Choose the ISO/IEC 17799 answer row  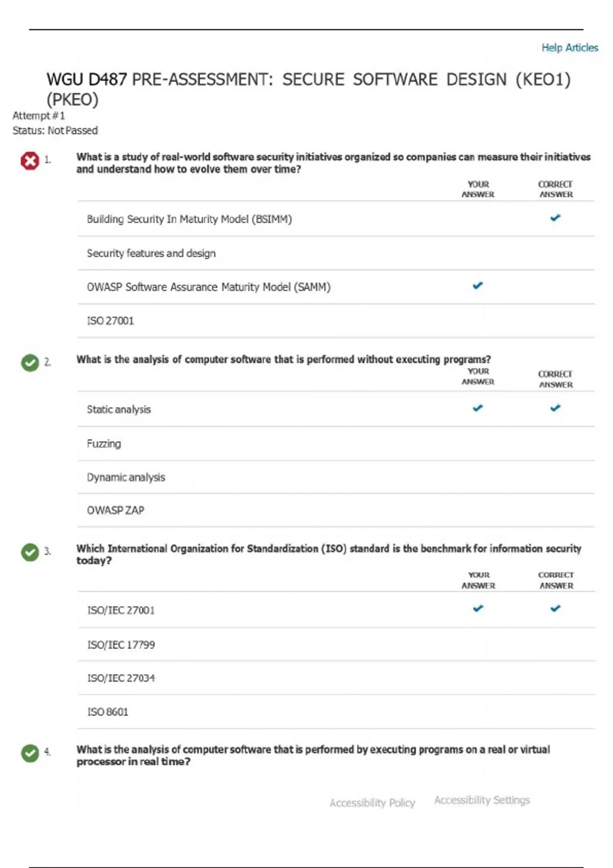click(x=121, y=645)
